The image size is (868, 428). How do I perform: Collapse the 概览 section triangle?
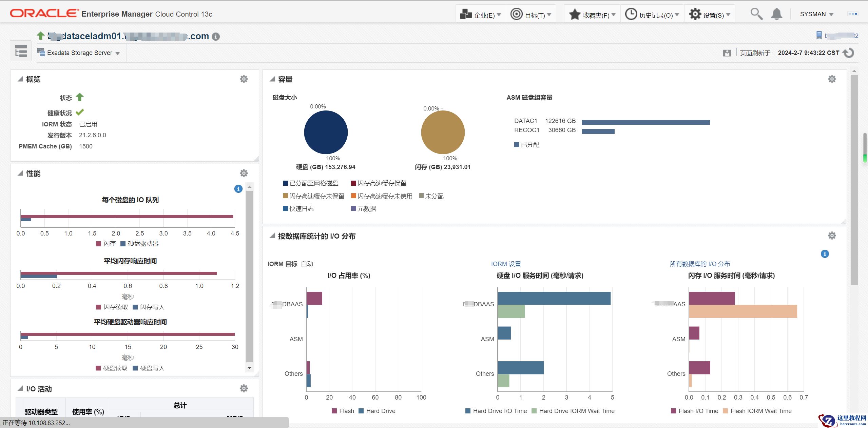pos(20,79)
